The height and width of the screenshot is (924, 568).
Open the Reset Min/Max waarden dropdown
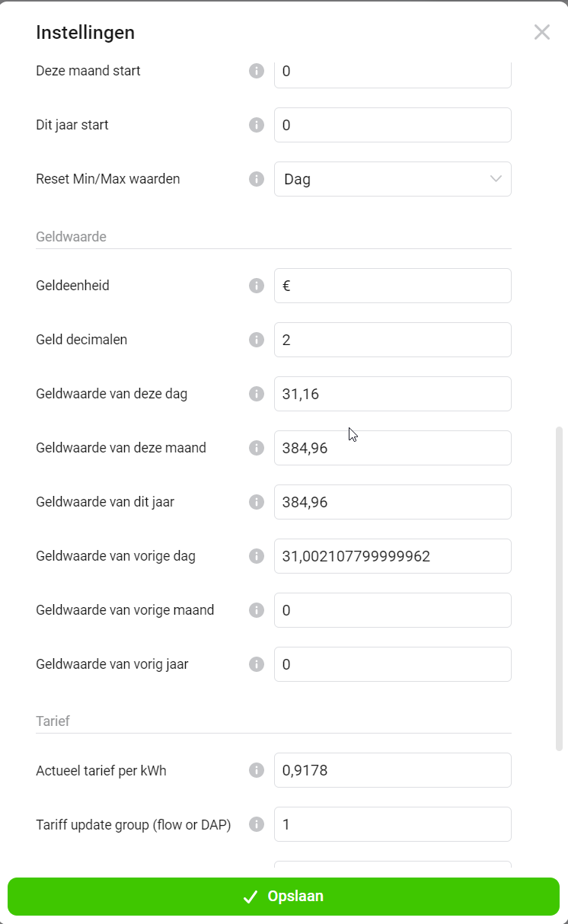(392, 179)
